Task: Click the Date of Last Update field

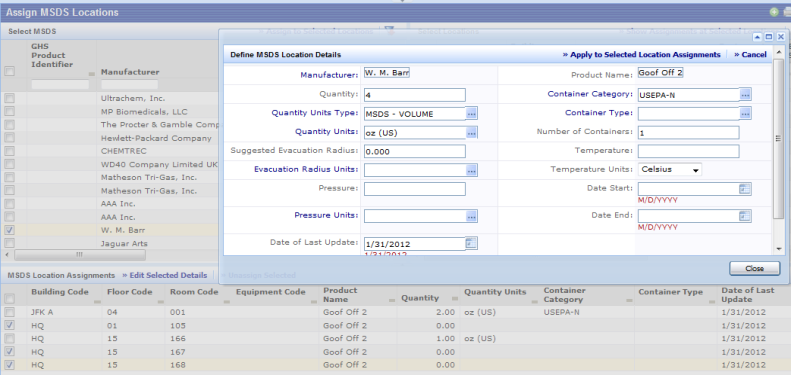Action: tap(415, 244)
